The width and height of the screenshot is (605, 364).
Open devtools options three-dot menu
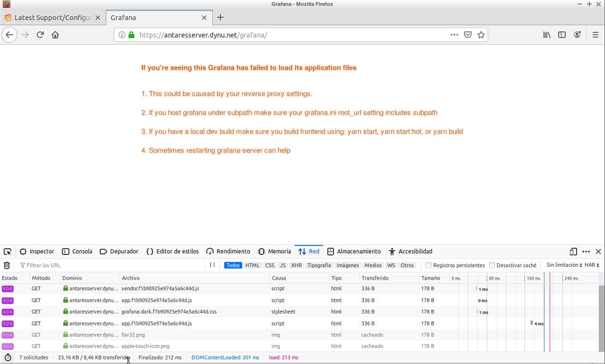(x=586, y=252)
